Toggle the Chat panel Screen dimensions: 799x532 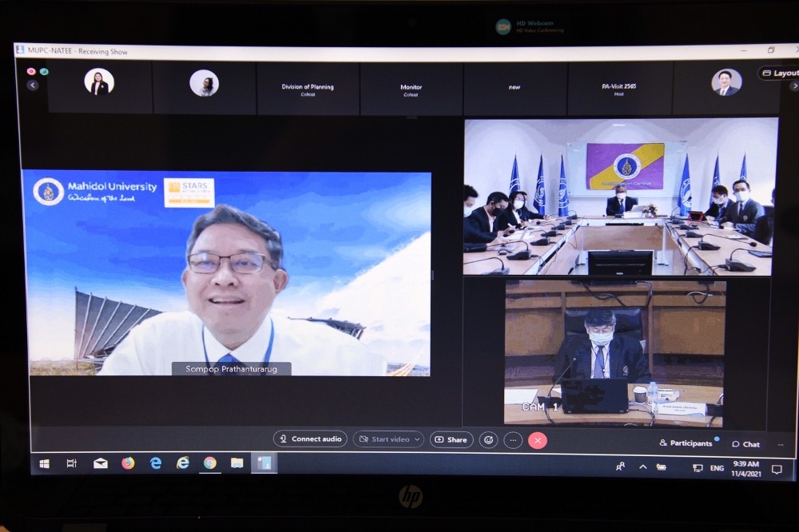click(746, 444)
